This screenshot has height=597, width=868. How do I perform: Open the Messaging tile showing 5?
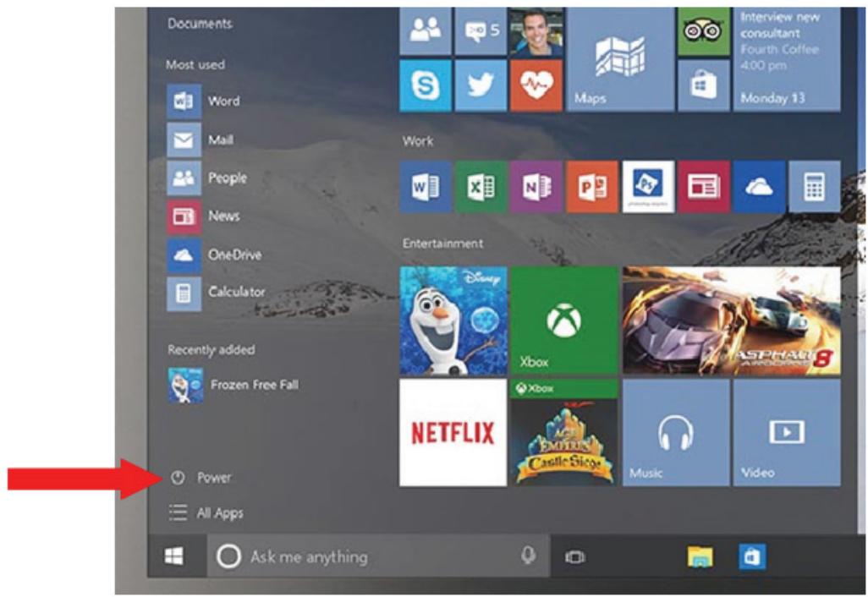tap(481, 31)
